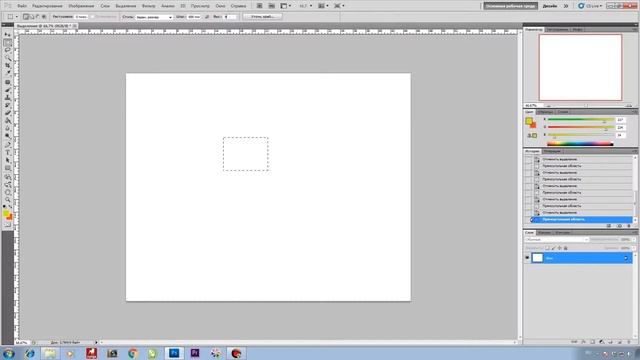
Task: Open the Windows Start menu
Action: pyautogui.click(x=9, y=353)
